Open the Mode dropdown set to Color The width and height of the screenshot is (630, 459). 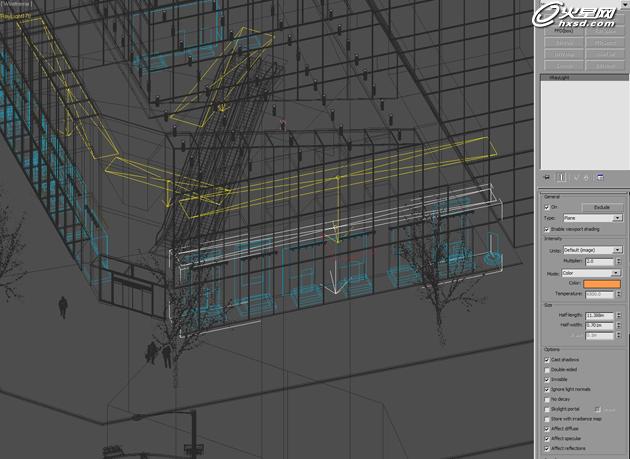coord(594,272)
